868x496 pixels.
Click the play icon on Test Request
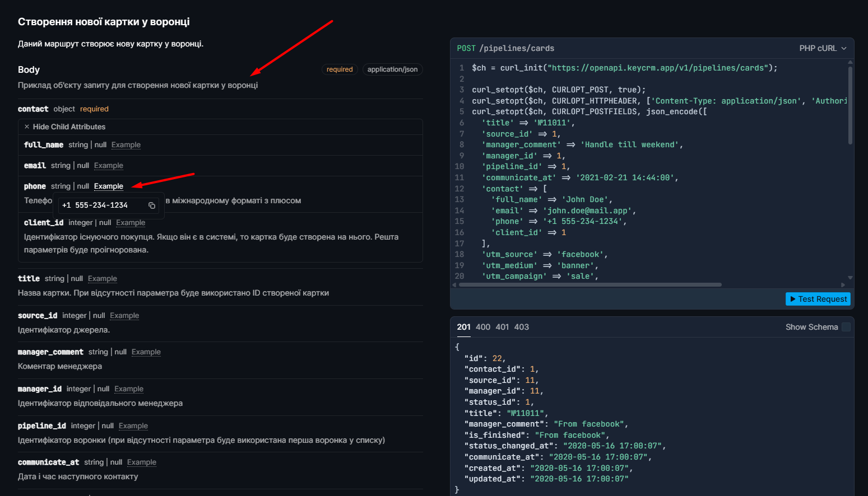pyautogui.click(x=792, y=300)
